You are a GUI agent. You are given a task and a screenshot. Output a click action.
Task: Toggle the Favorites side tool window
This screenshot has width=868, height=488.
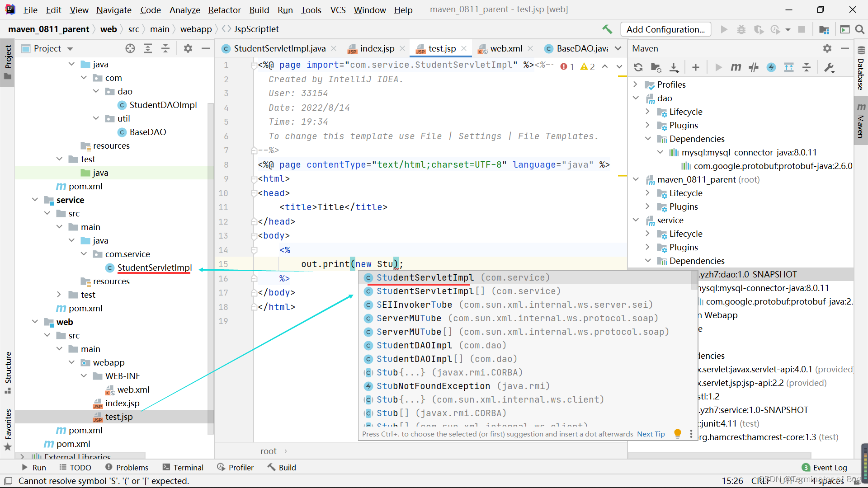click(x=8, y=429)
